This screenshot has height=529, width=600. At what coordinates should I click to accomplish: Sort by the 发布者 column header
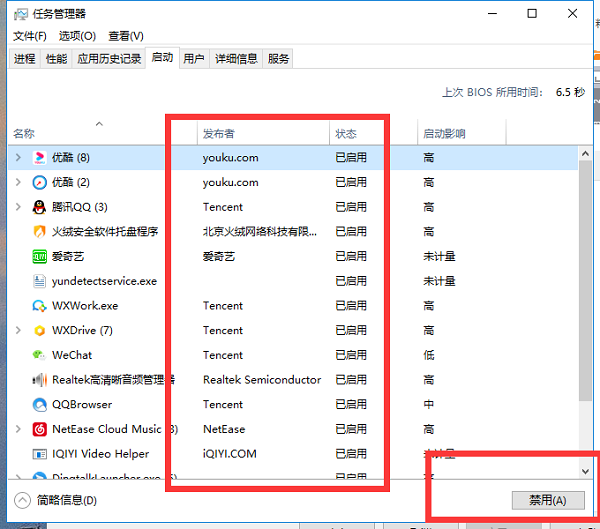263,133
